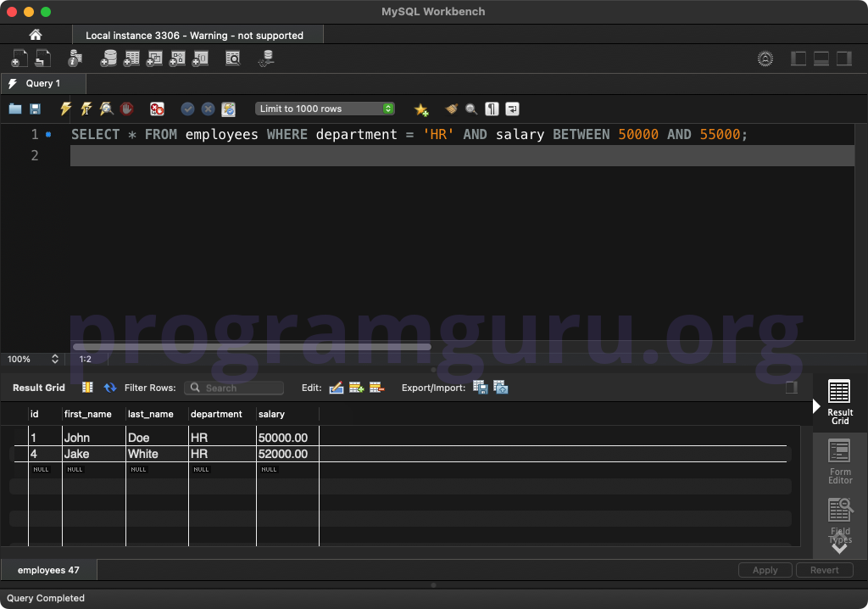Open Workbench preferences gear icon
868x609 pixels.
(x=765, y=59)
